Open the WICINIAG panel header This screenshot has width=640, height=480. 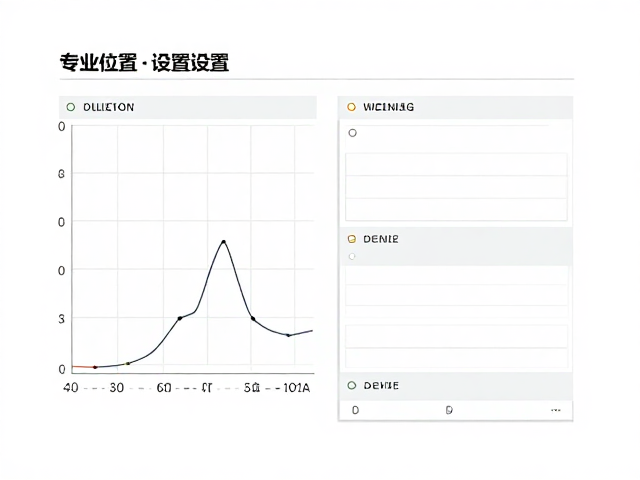point(456,107)
